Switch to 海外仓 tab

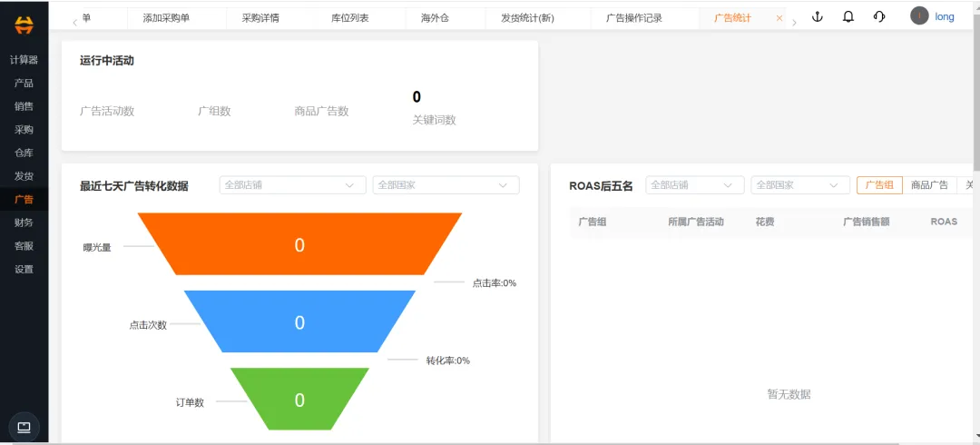[435, 18]
